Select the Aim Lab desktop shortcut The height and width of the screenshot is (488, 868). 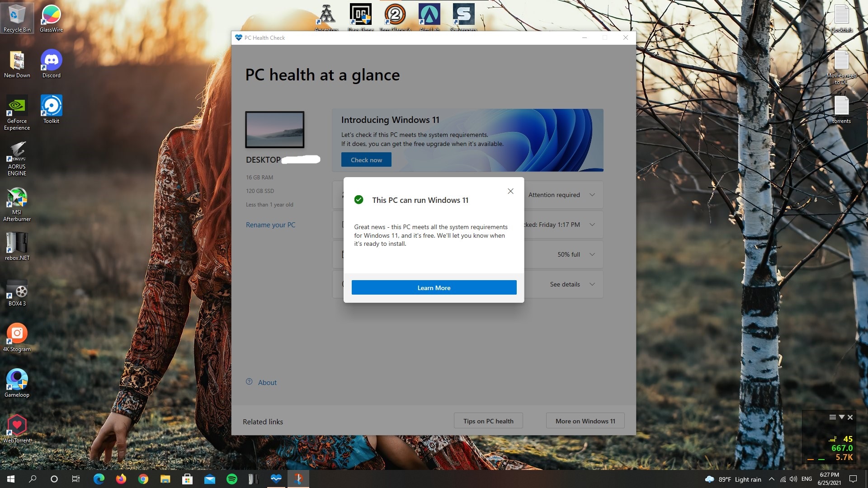tap(429, 17)
